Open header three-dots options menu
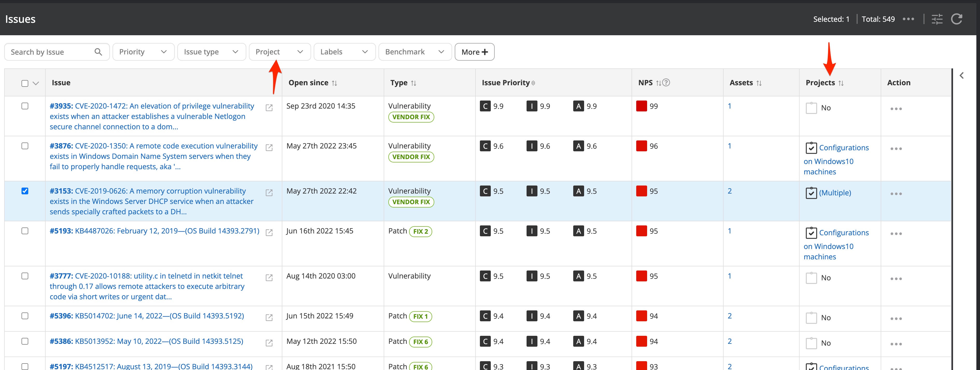The image size is (980, 370). click(908, 19)
